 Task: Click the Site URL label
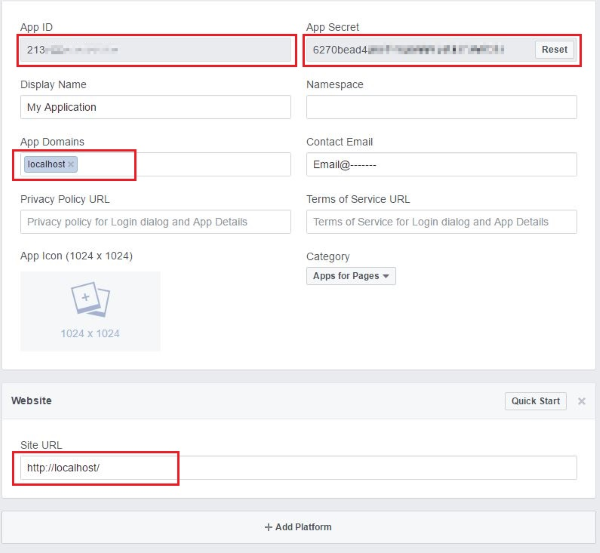(41, 443)
